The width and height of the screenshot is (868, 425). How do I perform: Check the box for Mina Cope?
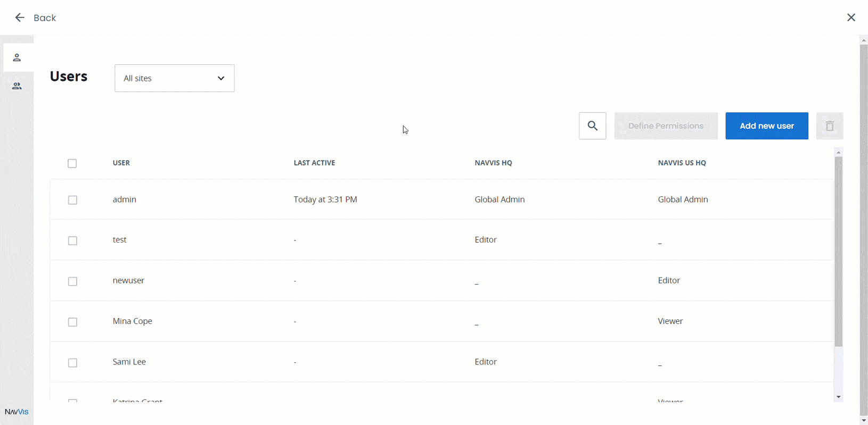click(72, 322)
